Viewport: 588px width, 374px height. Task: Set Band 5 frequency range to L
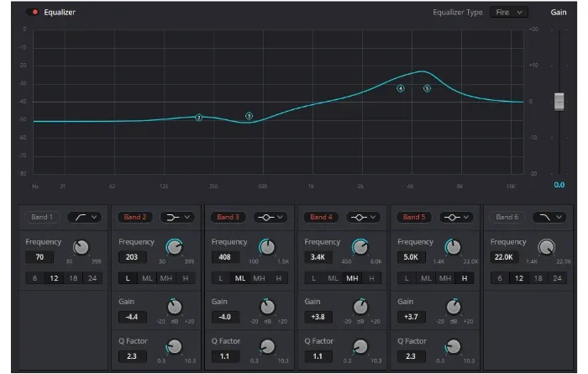click(407, 278)
